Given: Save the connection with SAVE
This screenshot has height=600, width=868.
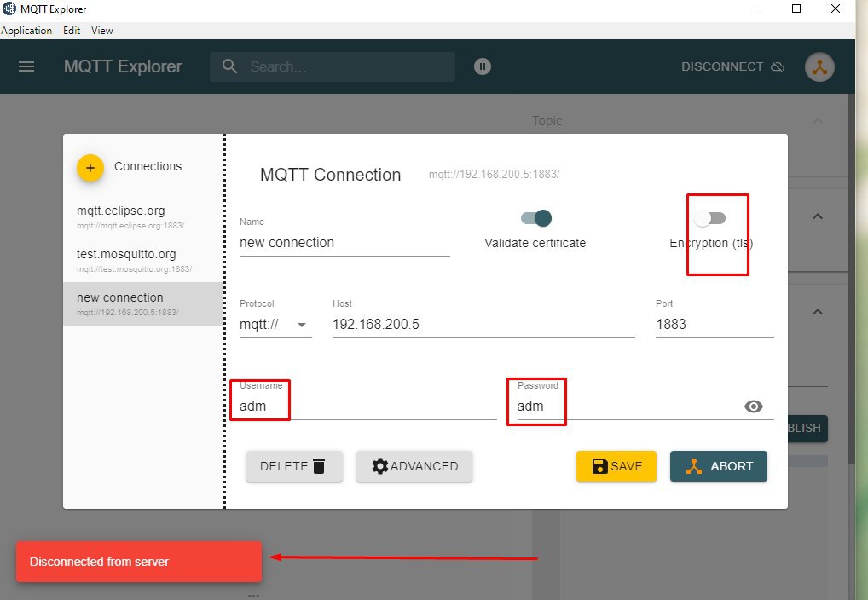Looking at the screenshot, I should click(616, 466).
